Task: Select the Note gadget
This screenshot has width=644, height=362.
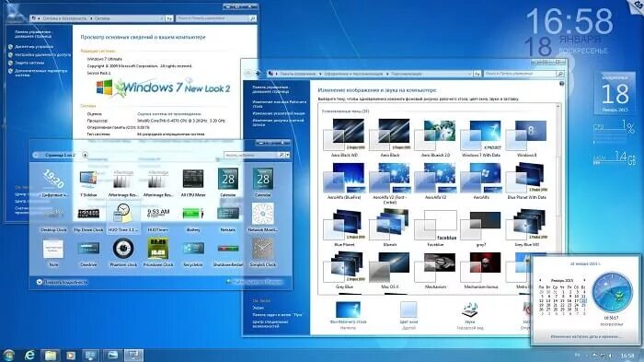Action: click(x=53, y=253)
